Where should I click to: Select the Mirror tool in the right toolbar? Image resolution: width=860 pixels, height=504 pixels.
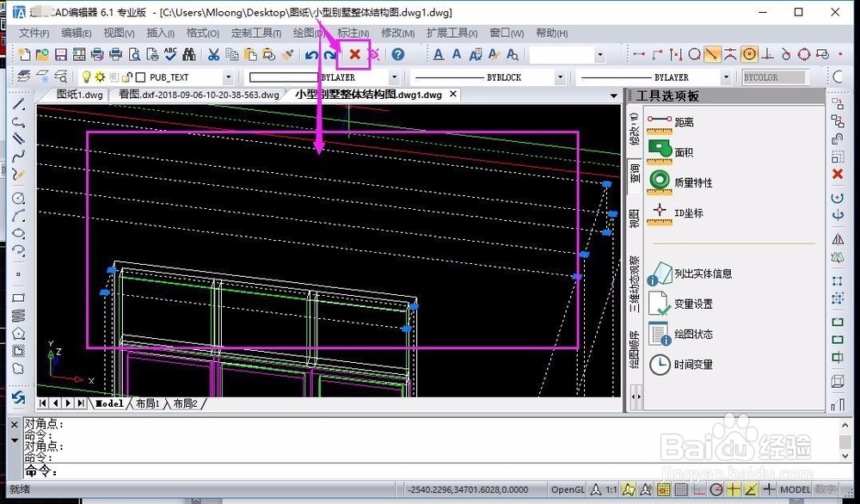pos(838,239)
